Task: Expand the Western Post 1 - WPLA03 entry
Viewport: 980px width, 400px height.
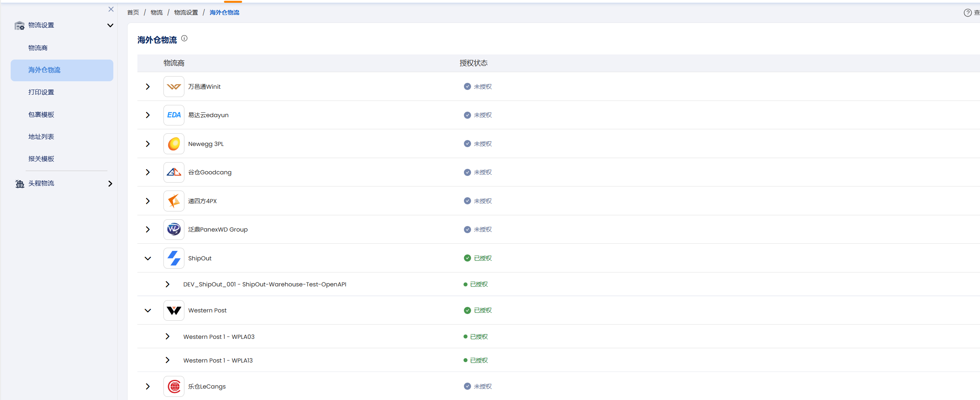Action: (167, 336)
